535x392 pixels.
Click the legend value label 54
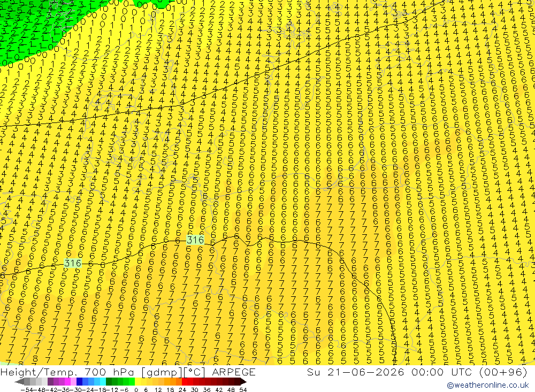[x=243, y=390]
